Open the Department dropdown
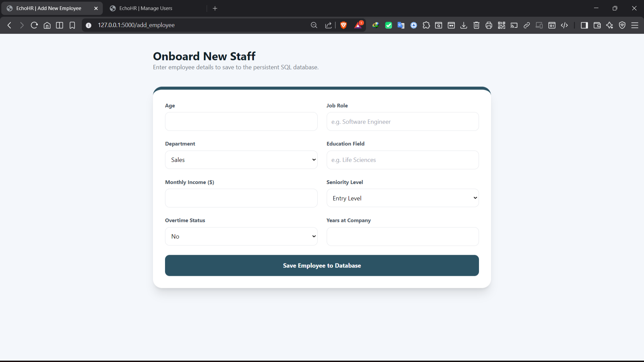644x362 pixels. click(x=241, y=160)
